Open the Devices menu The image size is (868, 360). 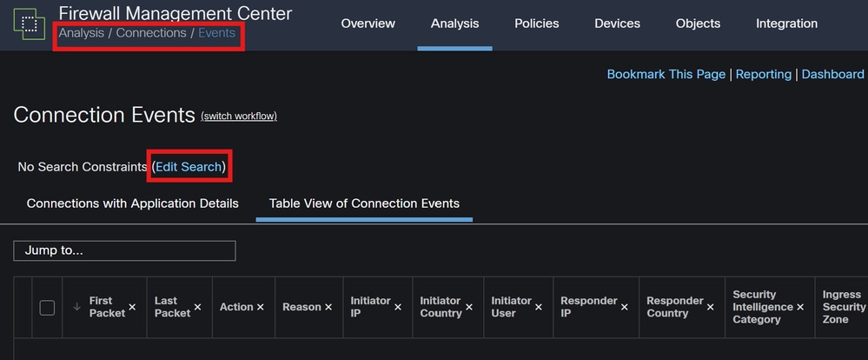point(617,23)
